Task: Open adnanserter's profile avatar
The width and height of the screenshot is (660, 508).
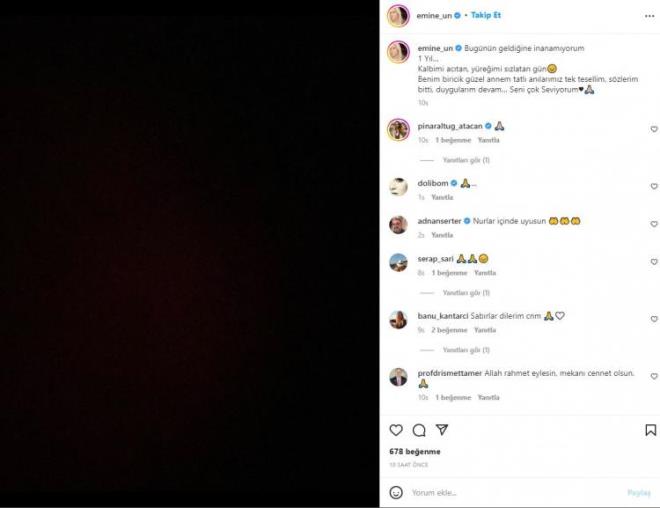Action: [x=398, y=225]
